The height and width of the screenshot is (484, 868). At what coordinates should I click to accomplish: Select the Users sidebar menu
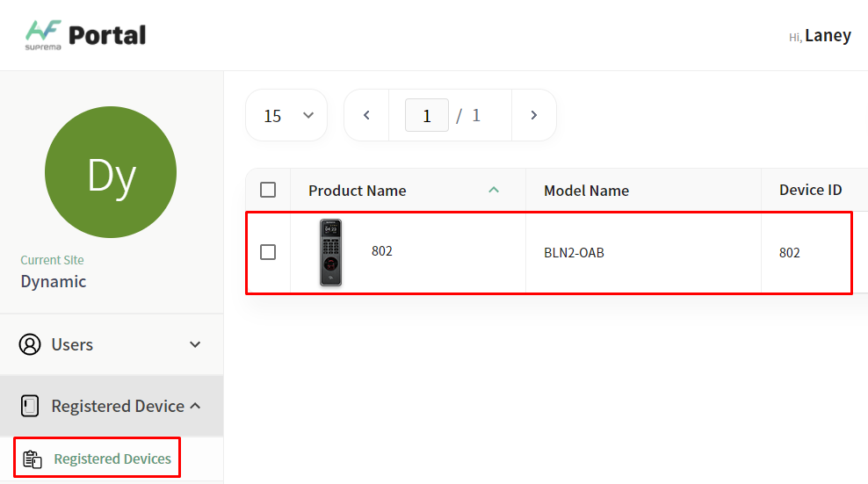coord(72,344)
